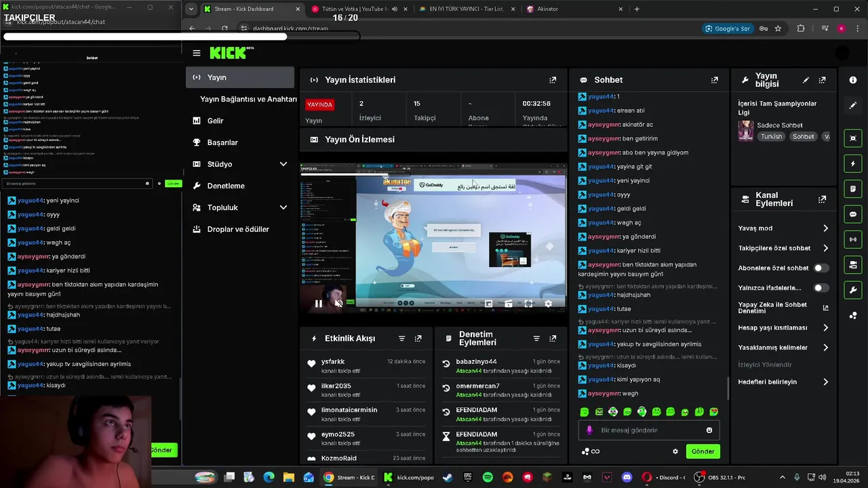Filter the Denetim Eylemleri list

click(536, 338)
